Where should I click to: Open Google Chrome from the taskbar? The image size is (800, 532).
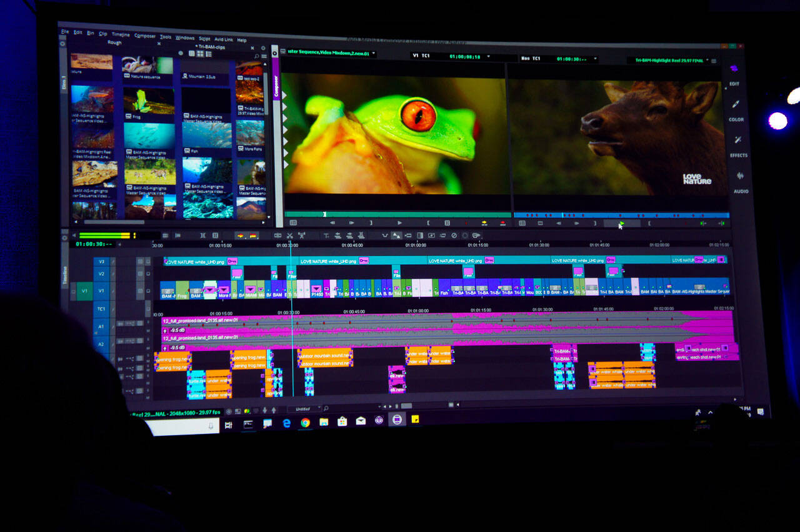(305, 423)
